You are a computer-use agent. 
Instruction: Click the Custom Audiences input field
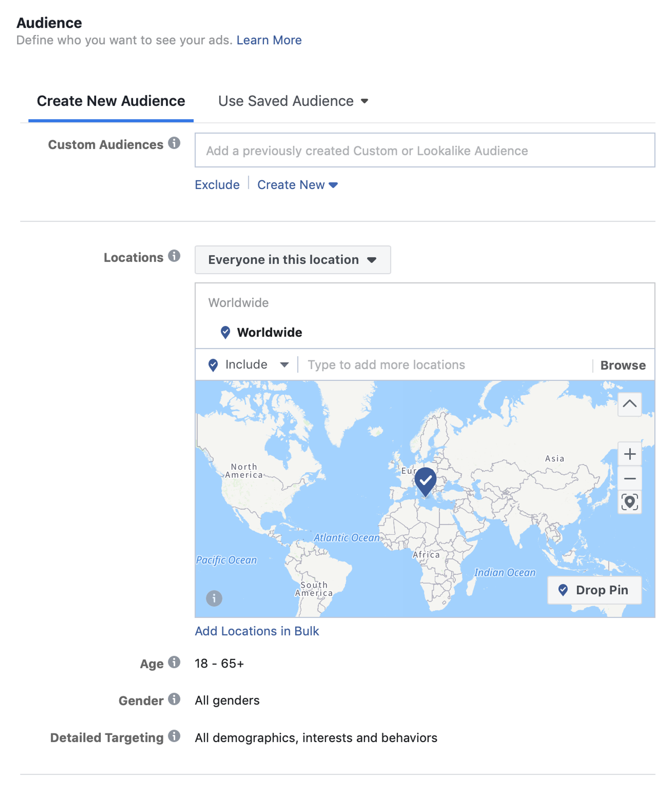(425, 150)
